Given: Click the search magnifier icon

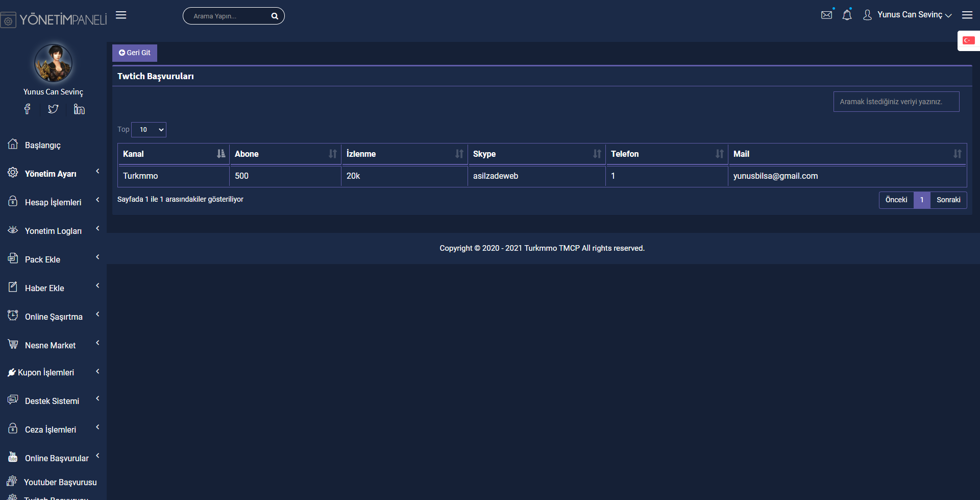Looking at the screenshot, I should 275,16.
